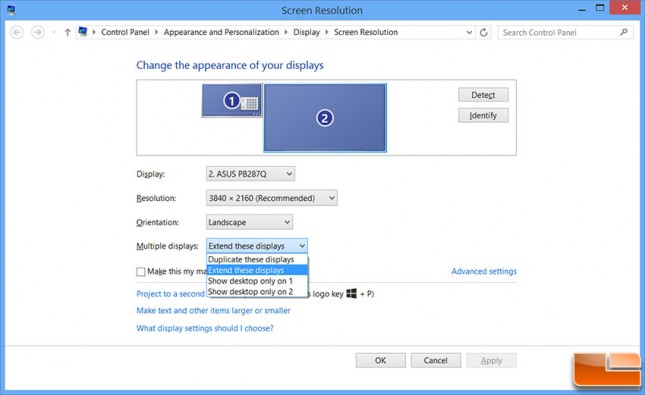Select monitor 2 in display preview
The height and width of the screenshot is (395, 645).
[325, 118]
